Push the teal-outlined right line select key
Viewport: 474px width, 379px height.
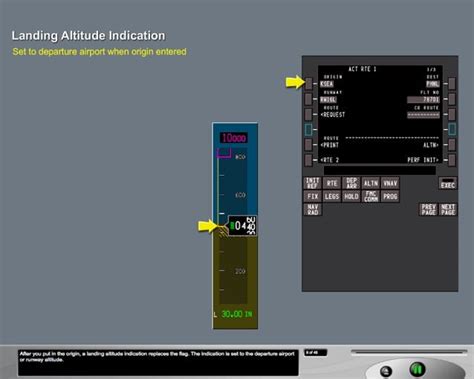452,129
